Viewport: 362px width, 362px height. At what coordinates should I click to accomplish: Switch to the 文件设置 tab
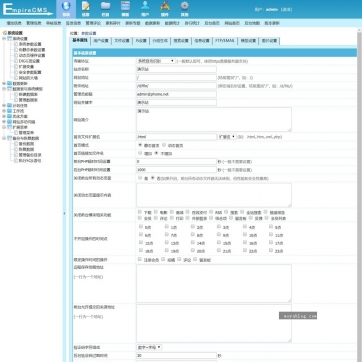122,41
